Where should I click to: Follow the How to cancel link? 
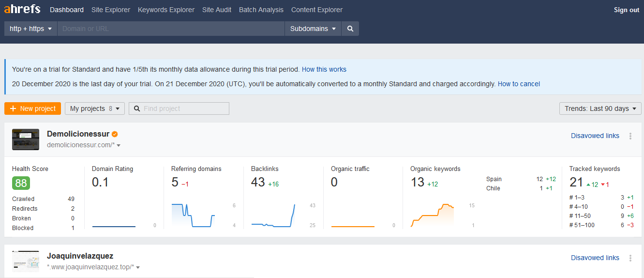click(x=519, y=84)
